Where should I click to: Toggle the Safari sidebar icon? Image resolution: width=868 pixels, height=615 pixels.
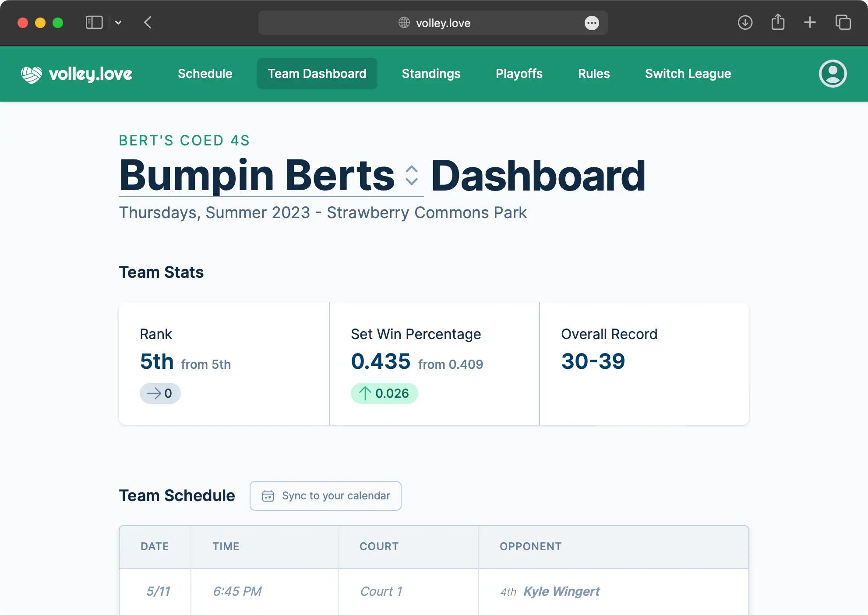tap(94, 22)
